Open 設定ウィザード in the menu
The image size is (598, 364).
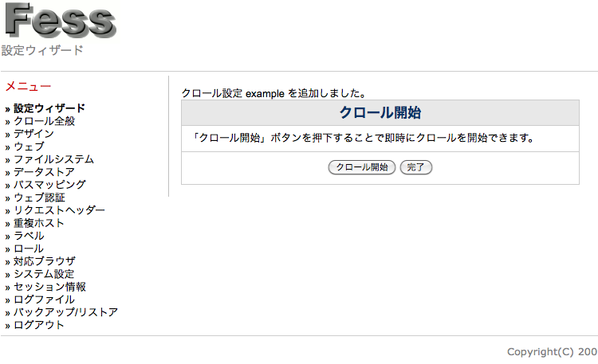[x=49, y=108]
